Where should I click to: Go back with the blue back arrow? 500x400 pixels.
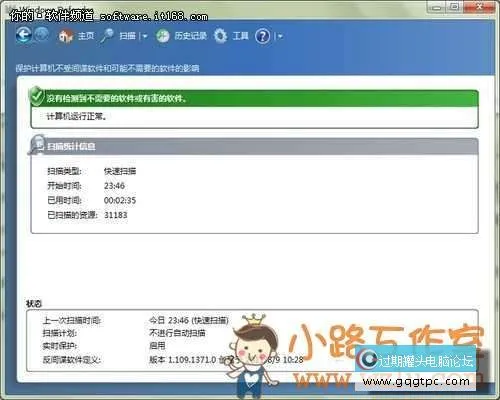pyautogui.click(x=24, y=35)
